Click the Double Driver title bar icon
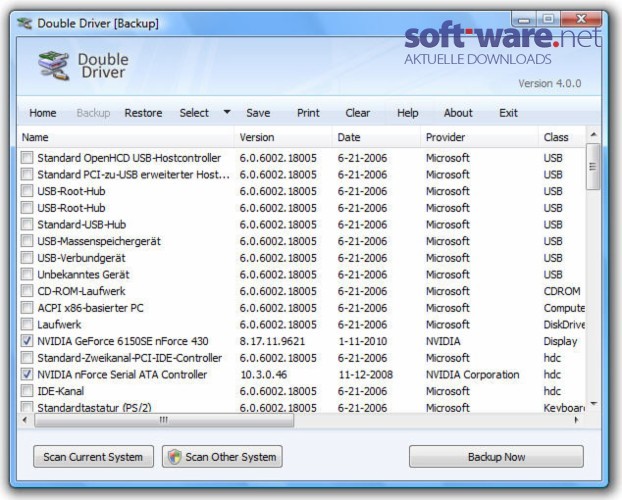The height and width of the screenshot is (500, 622). pos(25,23)
